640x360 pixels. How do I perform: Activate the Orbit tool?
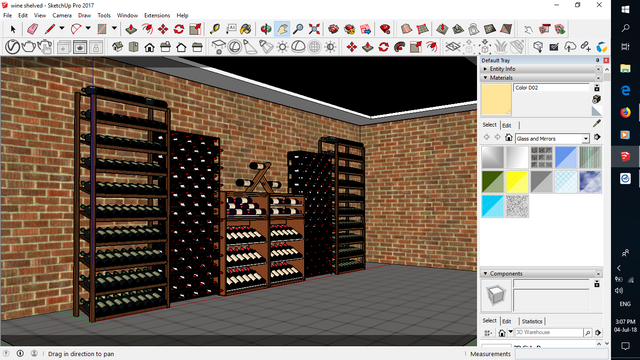pyautogui.click(x=266, y=29)
